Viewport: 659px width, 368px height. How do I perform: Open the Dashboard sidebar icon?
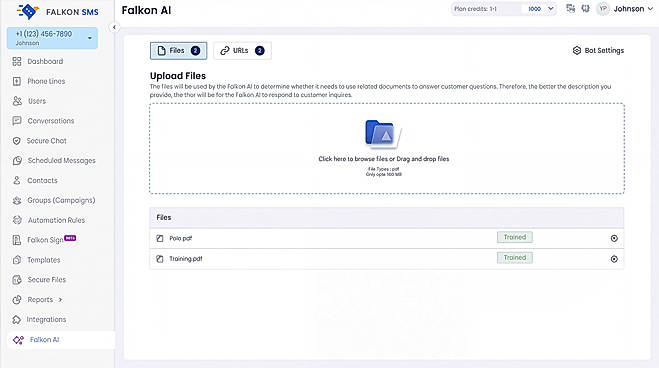click(x=17, y=62)
